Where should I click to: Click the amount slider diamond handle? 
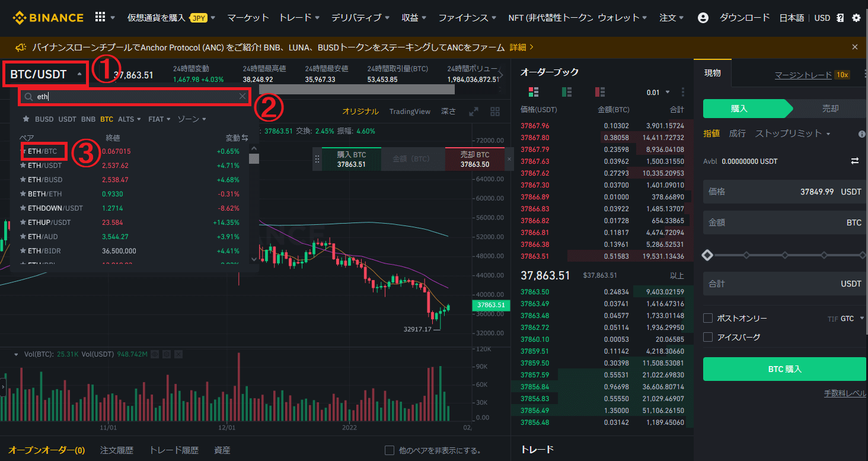coord(707,255)
